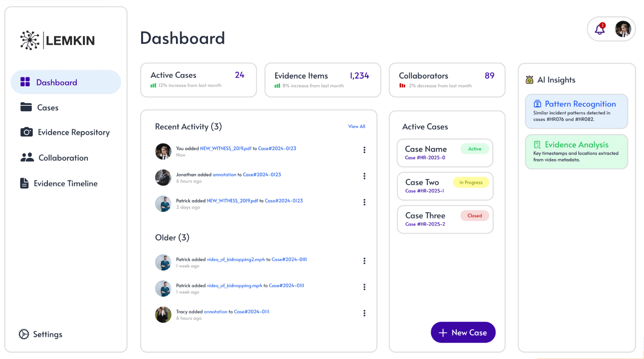Screen dimensions: 644x359
Task: Click the Evidence Repository camera icon
Action: point(27,132)
